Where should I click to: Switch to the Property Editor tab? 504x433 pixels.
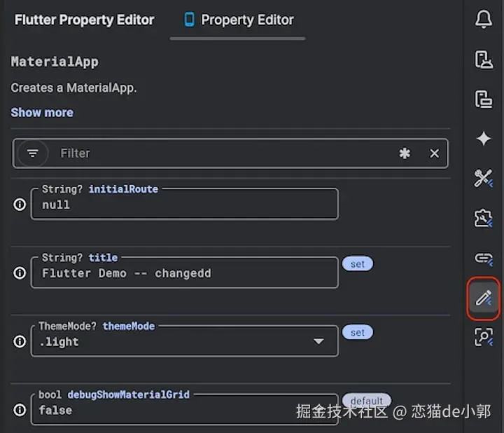click(x=238, y=20)
